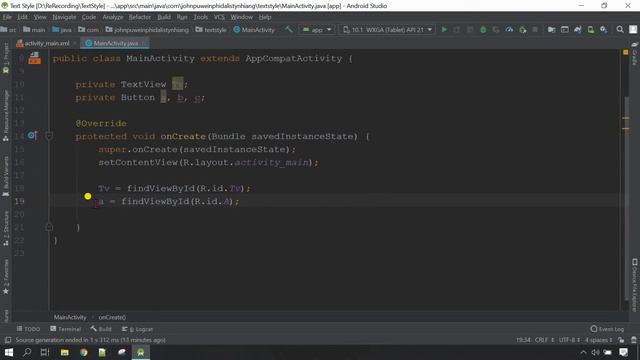This screenshot has height=360, width=640.
Task: Click the yellow warning marker atop the scrollbar
Action: (x=626, y=52)
